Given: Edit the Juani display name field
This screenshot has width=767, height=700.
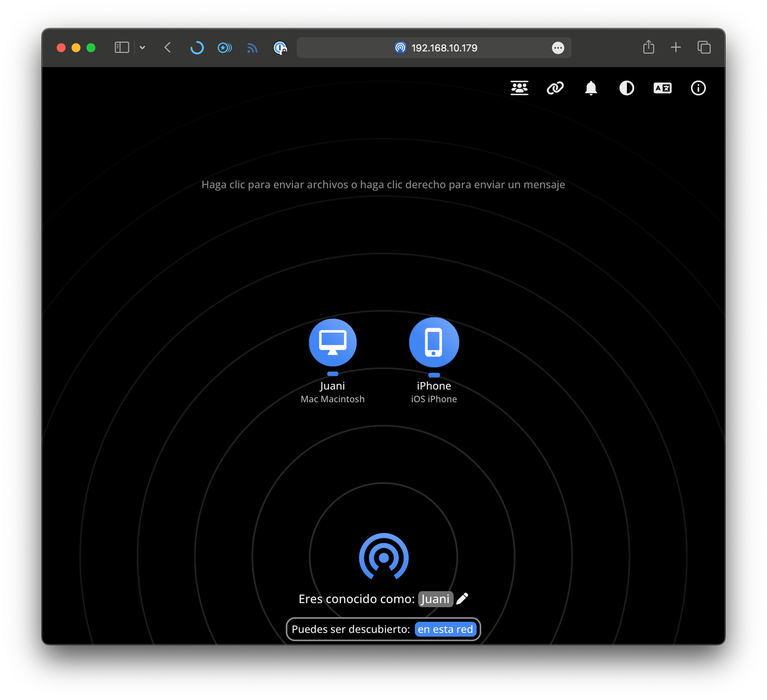Looking at the screenshot, I should (435, 599).
